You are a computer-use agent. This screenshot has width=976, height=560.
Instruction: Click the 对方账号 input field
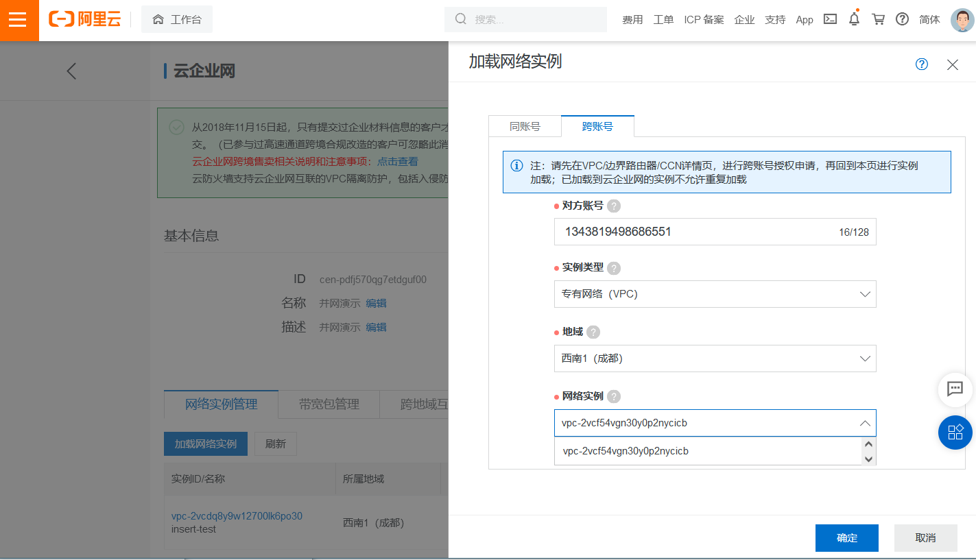(715, 232)
